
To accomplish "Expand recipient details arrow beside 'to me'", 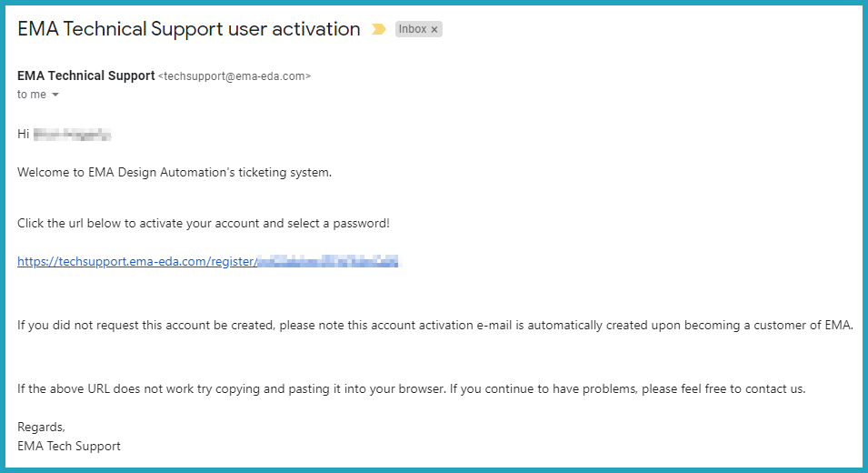I will click(x=55, y=95).
